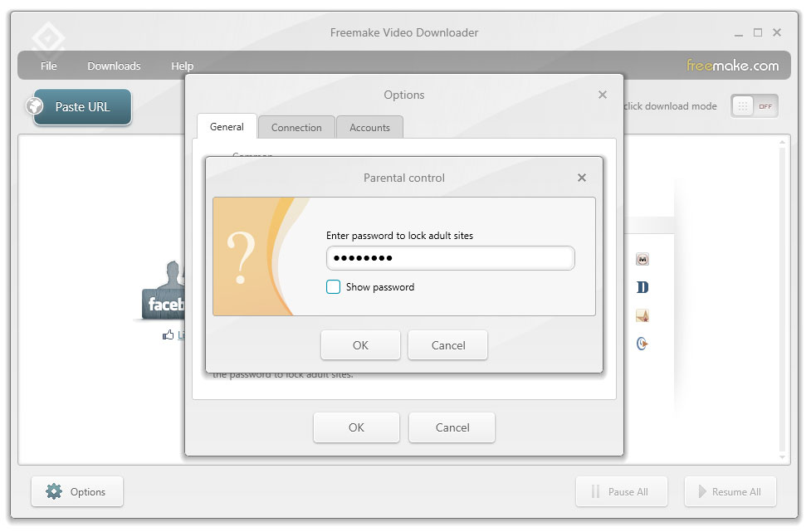The image size is (811, 532).
Task: Click the "Show password" label text
Action: pyautogui.click(x=380, y=287)
